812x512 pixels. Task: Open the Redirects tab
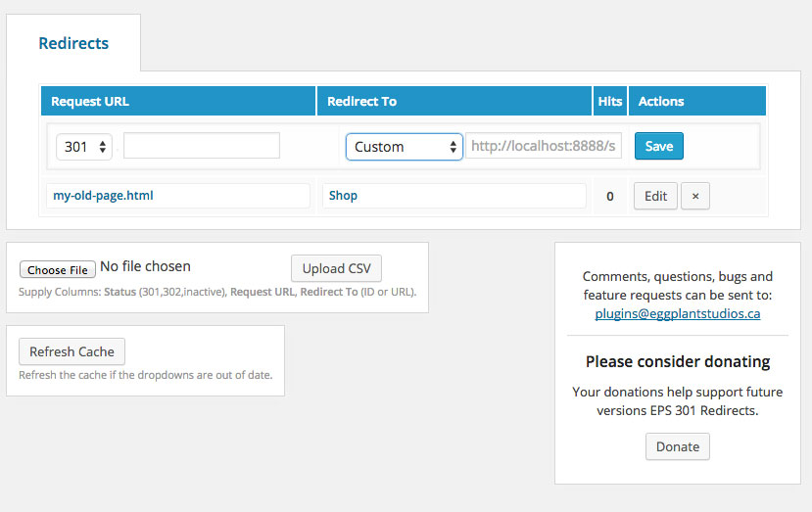tap(73, 43)
